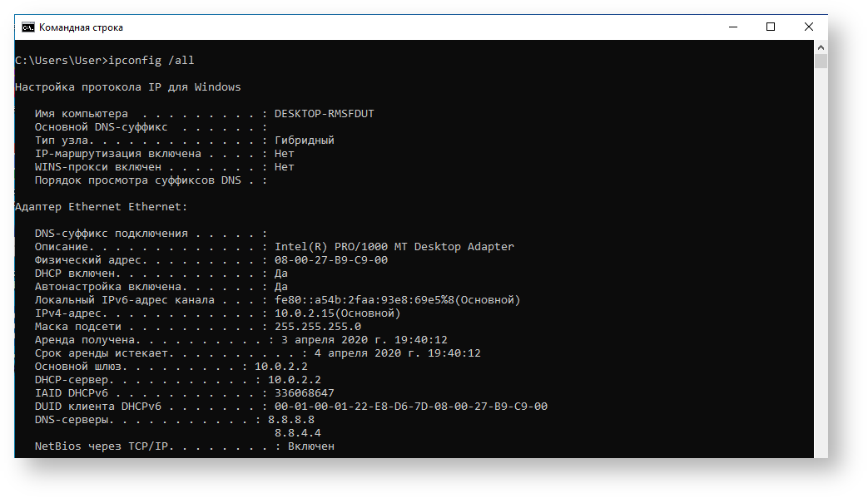This screenshot has width=868, height=498.
Task: Click the scrollbar up arrow
Action: tap(821, 47)
